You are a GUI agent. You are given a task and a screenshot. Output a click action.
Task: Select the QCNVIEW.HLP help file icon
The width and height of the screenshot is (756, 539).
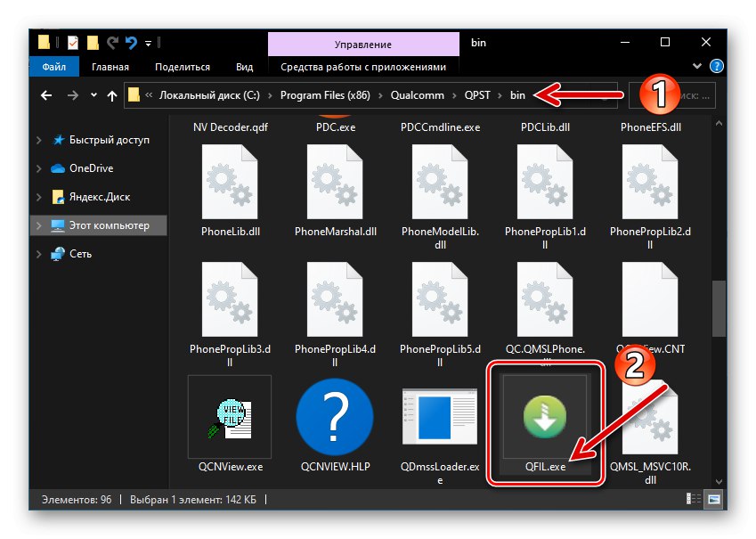pos(335,417)
